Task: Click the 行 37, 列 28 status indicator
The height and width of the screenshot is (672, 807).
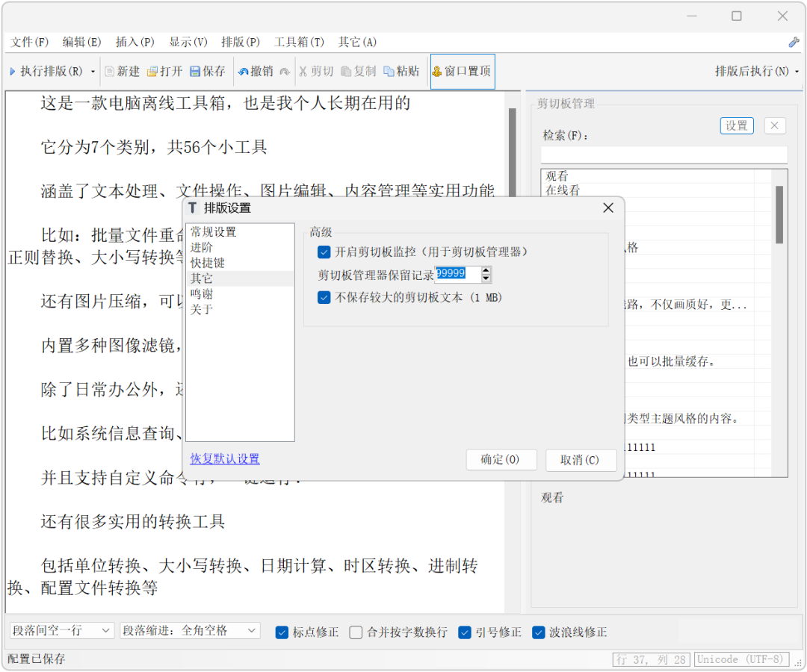Action: coord(651,659)
